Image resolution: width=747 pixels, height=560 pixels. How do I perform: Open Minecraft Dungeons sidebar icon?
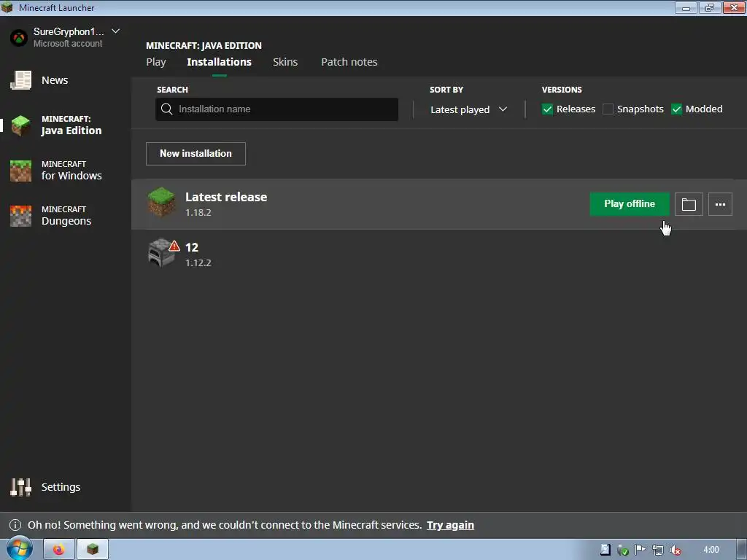[21, 216]
